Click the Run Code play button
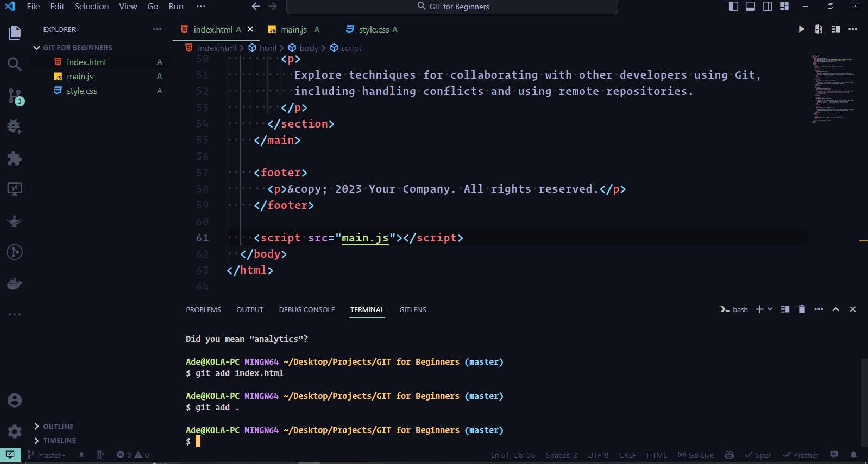This screenshot has width=868, height=464. click(x=801, y=29)
